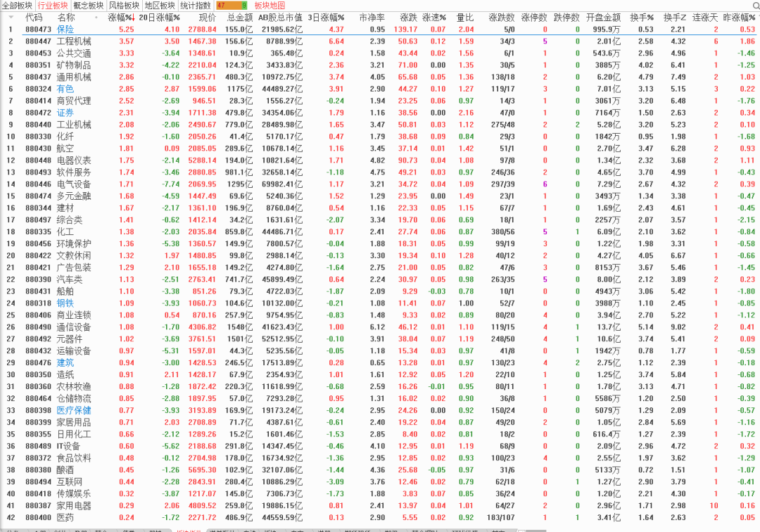Select the 元器件 sector name

(70, 339)
